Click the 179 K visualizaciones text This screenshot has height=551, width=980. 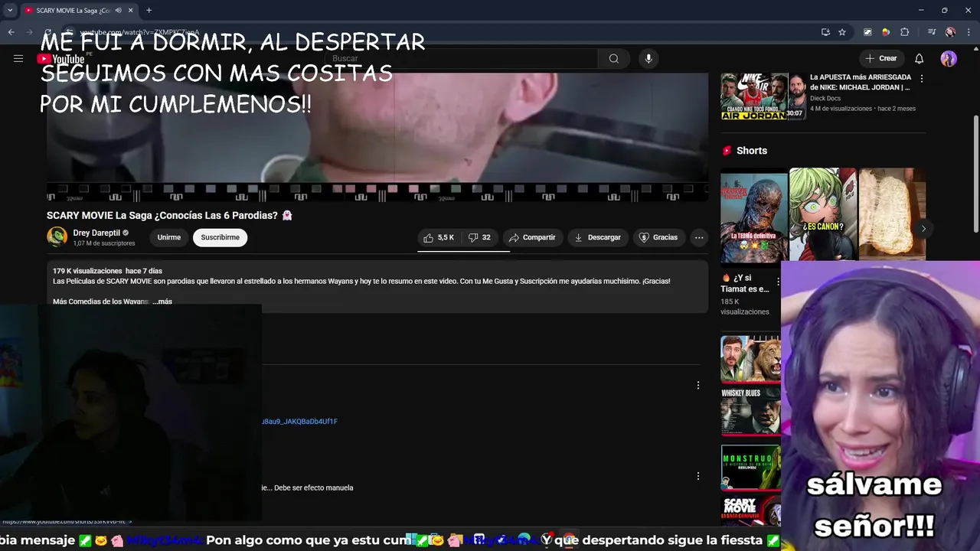87,271
